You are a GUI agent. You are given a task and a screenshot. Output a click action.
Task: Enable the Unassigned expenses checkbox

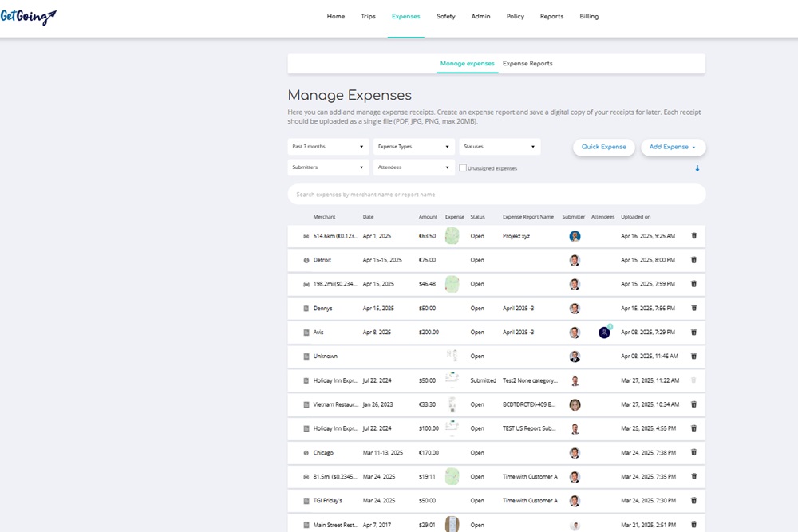(462, 167)
